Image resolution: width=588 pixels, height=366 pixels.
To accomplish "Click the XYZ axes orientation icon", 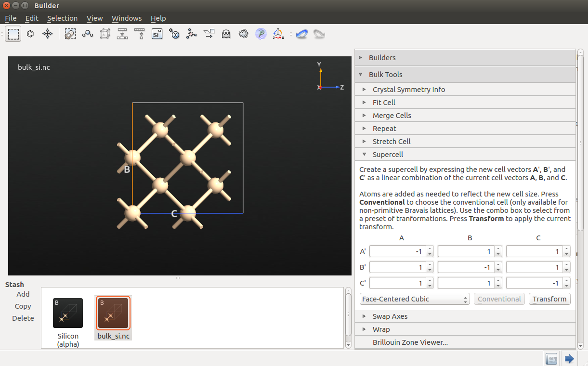I will click(x=278, y=34).
